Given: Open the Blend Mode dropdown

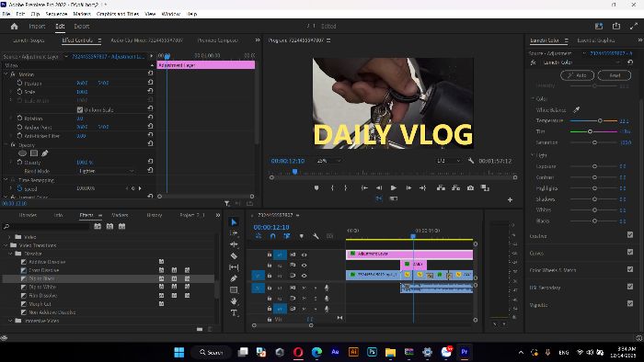Looking at the screenshot, I should pos(106,171).
